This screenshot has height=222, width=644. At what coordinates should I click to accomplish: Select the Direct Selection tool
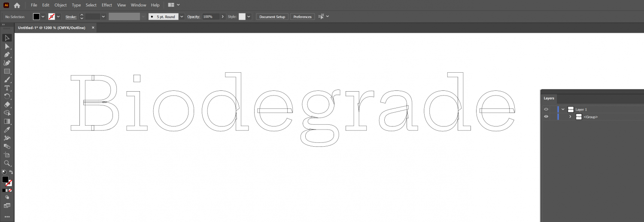pyautogui.click(x=7, y=46)
